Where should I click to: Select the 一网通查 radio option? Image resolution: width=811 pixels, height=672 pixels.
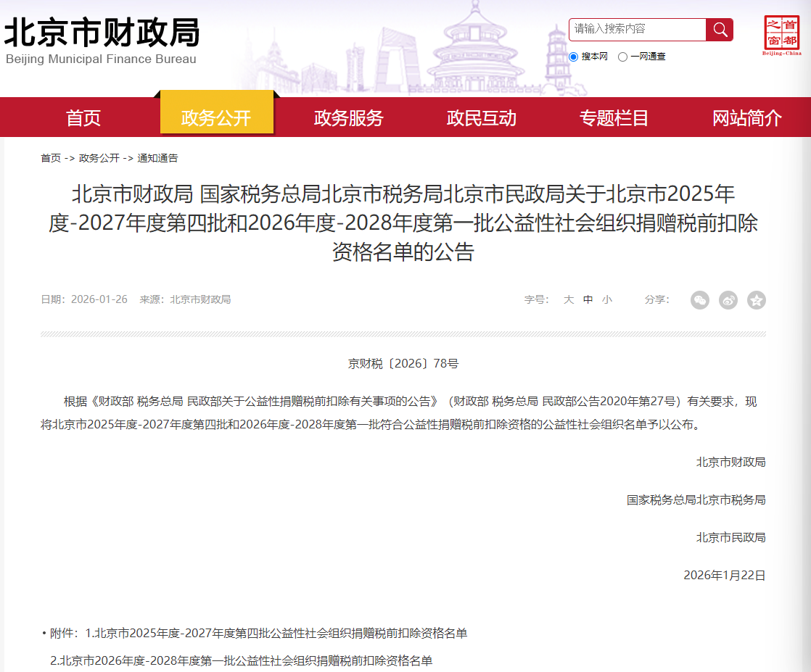pos(622,57)
